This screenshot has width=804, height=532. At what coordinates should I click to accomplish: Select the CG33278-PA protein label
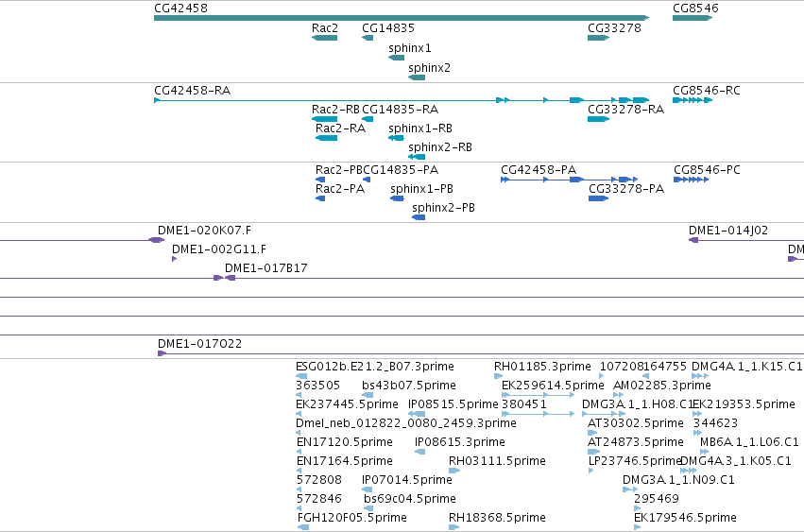pos(626,189)
